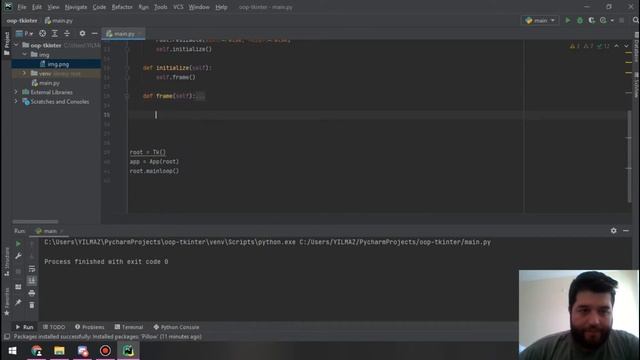Open run configuration wrench icon

point(18,256)
